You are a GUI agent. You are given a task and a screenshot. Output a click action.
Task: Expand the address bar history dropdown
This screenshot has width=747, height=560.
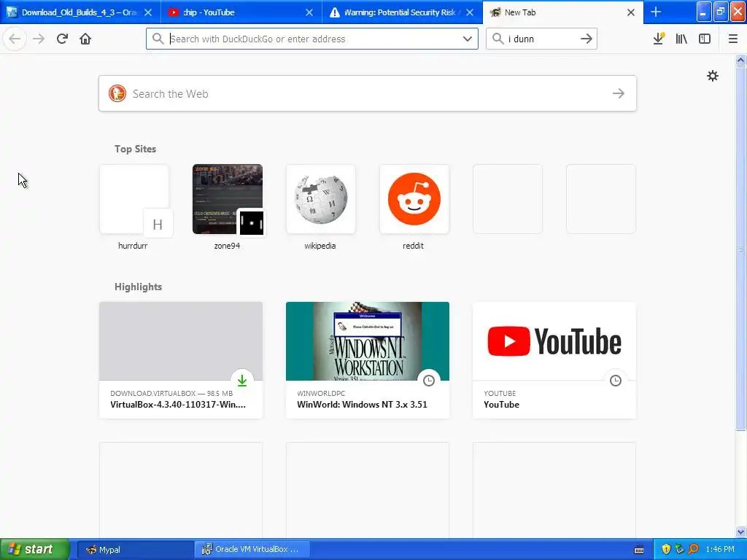[468, 39]
